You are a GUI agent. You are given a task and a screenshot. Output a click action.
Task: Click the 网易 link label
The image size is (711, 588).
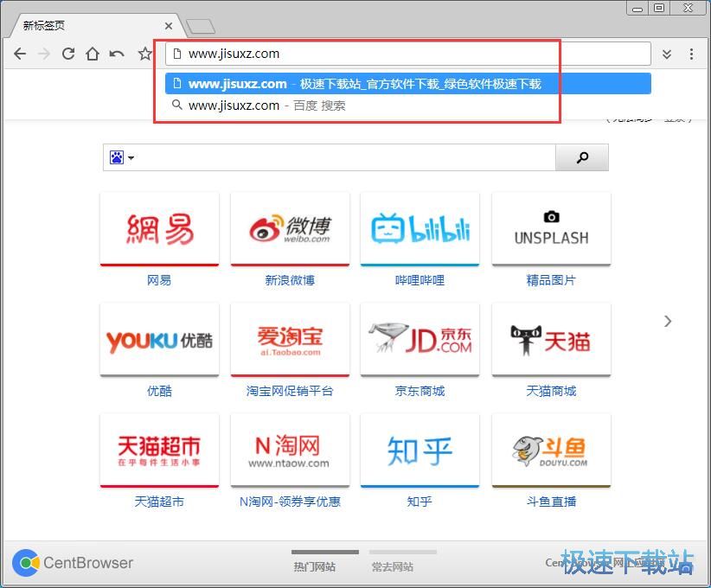[159, 280]
